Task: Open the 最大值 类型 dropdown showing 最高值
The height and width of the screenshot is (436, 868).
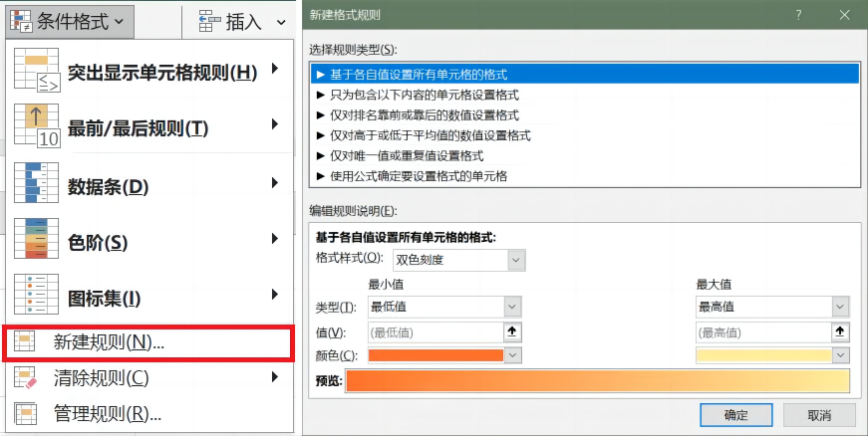Action: [772, 308]
